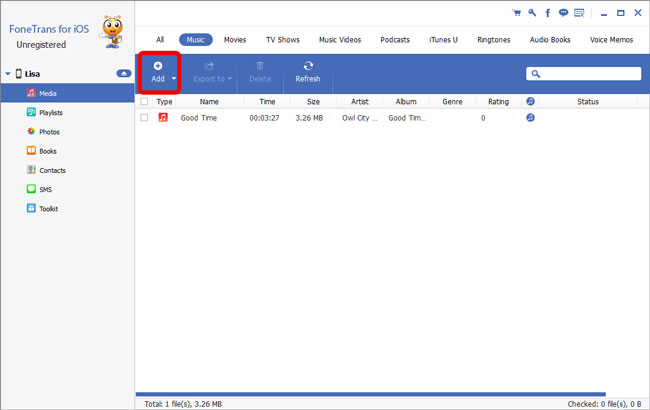Click the 00:03:27 time value
This screenshot has height=410, width=650.
tap(264, 118)
